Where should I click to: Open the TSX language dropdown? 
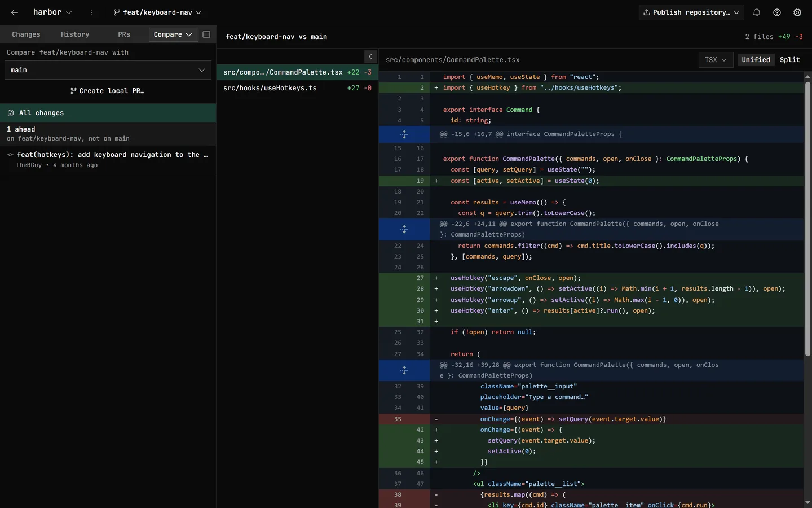click(x=716, y=60)
